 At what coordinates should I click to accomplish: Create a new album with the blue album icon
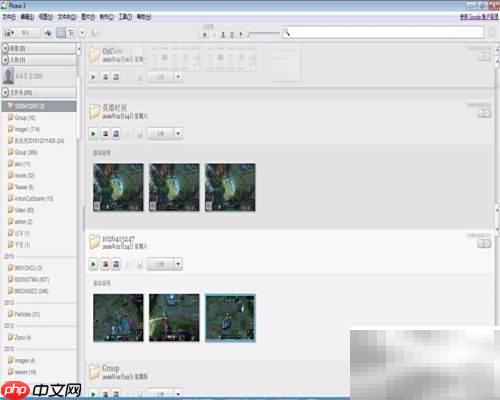click(x=48, y=33)
